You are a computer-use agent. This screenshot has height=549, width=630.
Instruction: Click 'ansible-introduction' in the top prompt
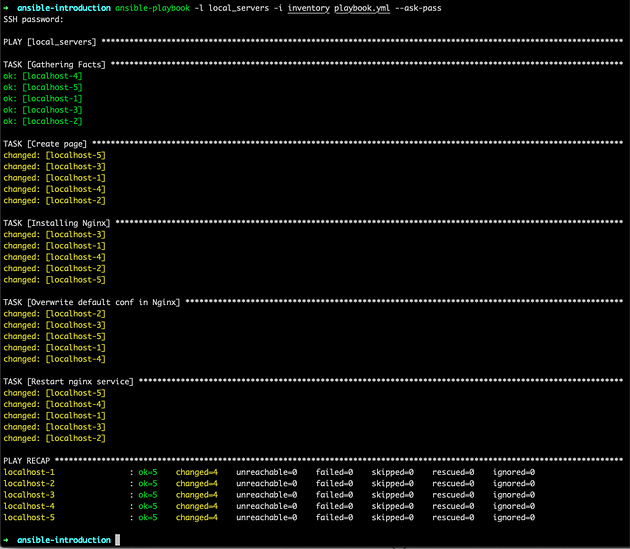64,8
